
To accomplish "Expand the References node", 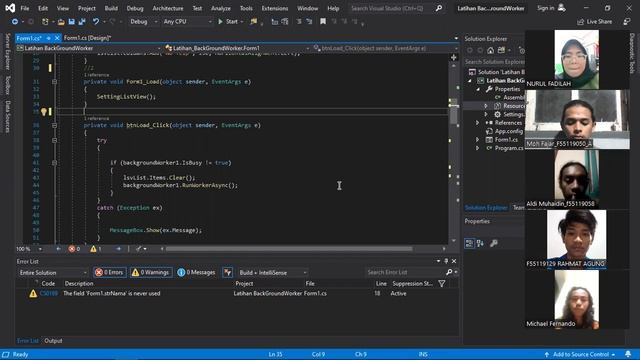I will pos(477,122).
